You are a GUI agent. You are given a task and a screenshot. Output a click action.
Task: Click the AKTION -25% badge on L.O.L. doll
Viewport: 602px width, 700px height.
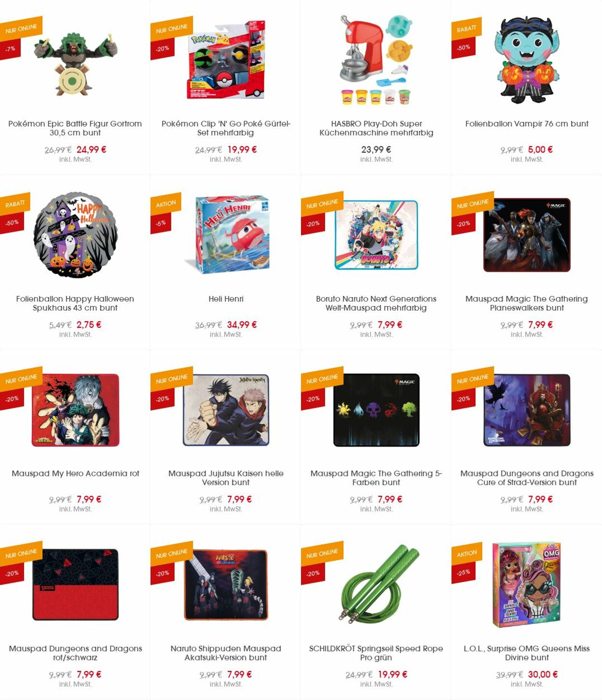point(466,564)
